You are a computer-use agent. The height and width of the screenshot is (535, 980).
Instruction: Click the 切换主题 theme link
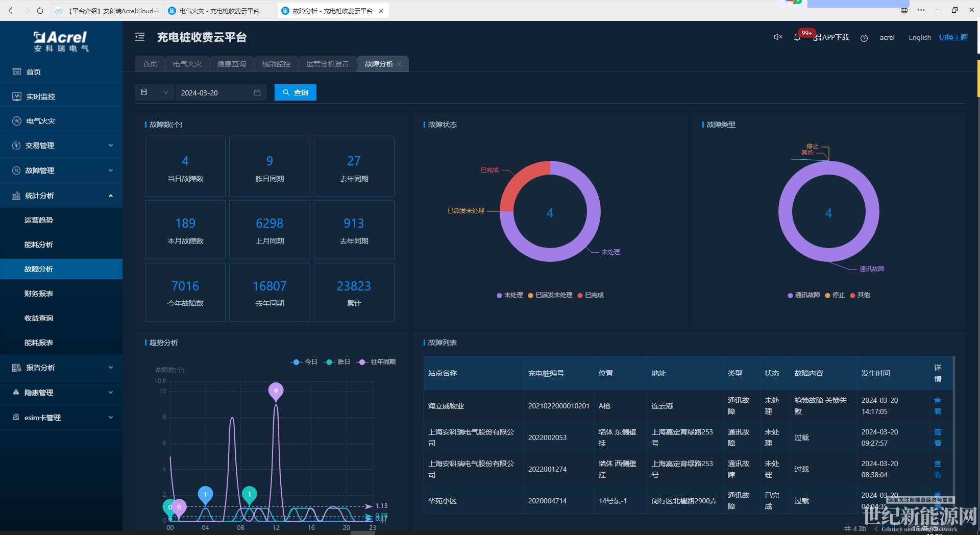tap(953, 37)
